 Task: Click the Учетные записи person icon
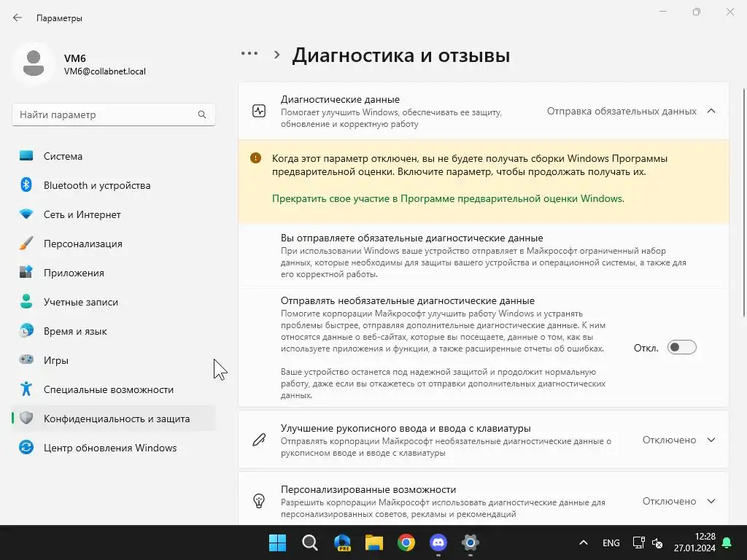click(26, 301)
